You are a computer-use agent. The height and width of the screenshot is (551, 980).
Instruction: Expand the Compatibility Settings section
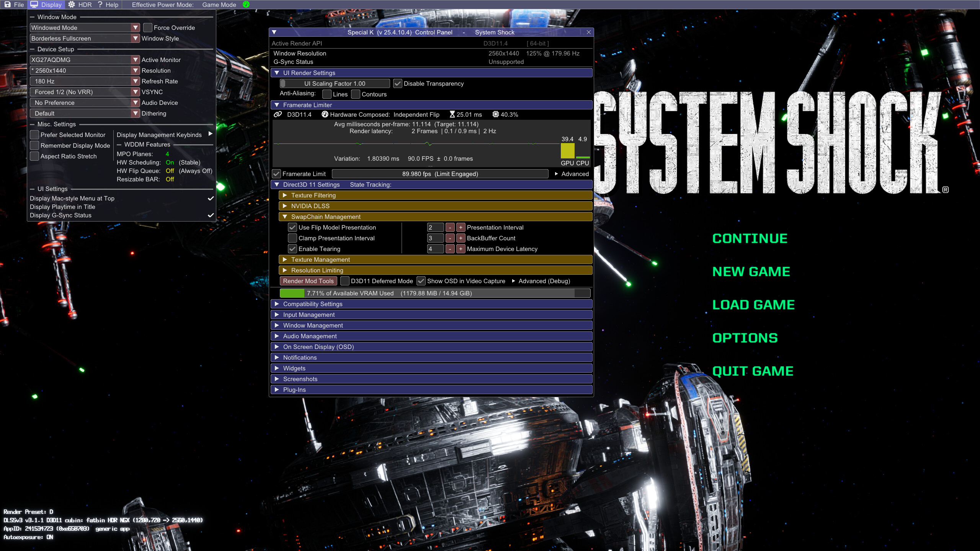pyautogui.click(x=312, y=304)
